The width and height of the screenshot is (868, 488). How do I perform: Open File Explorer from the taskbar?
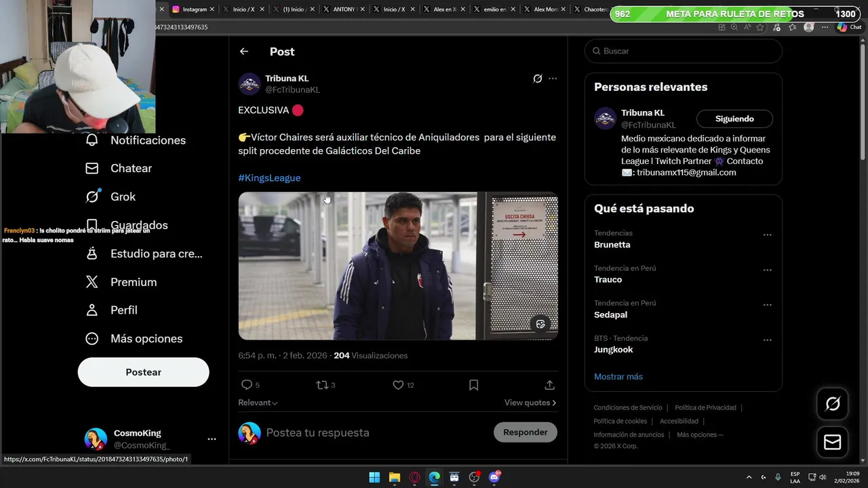[x=395, y=477]
